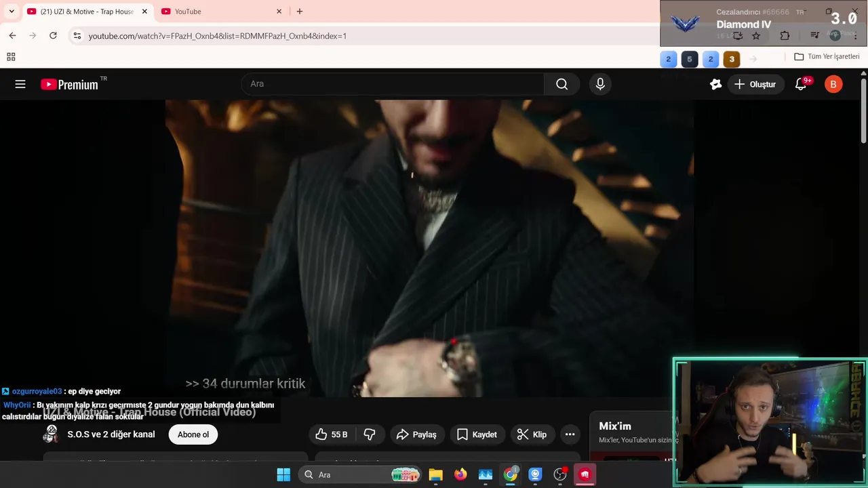Image resolution: width=868 pixels, height=488 pixels.
Task: Open the red Riot client taskbar icon
Action: coord(585,474)
